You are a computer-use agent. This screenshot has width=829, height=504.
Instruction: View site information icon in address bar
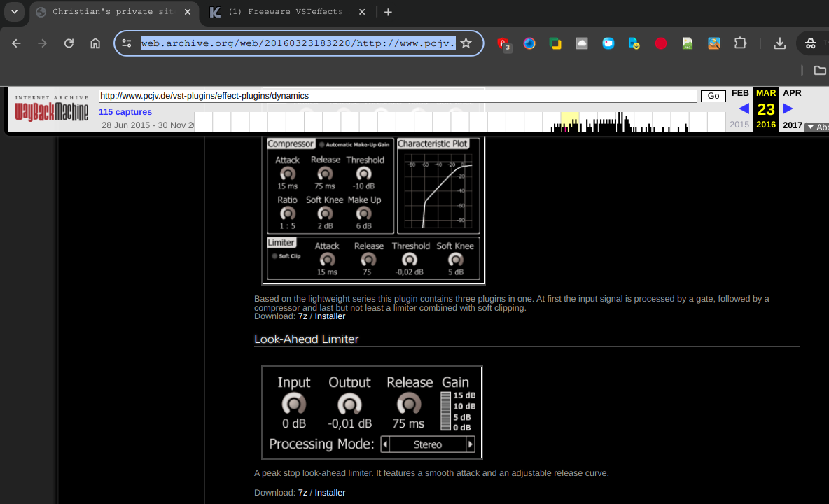pos(126,43)
